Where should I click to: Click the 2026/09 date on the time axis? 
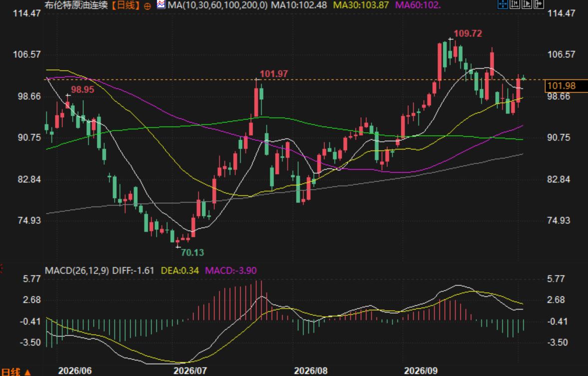[x=421, y=371]
